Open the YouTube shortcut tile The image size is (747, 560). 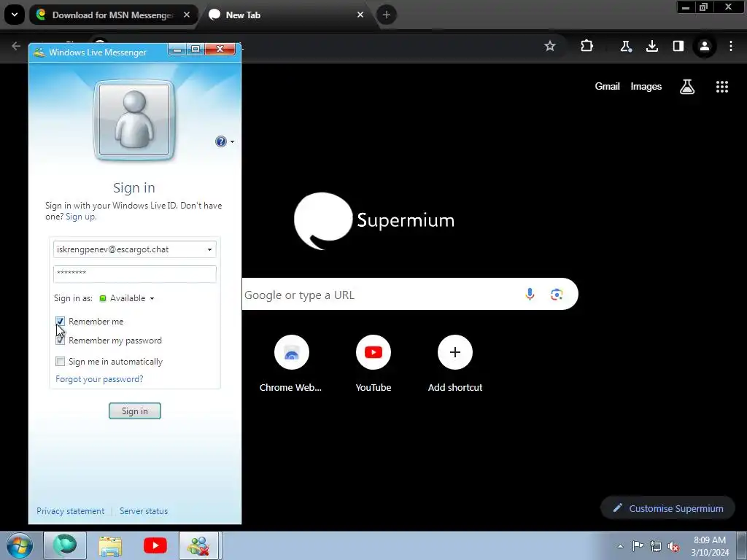click(373, 363)
